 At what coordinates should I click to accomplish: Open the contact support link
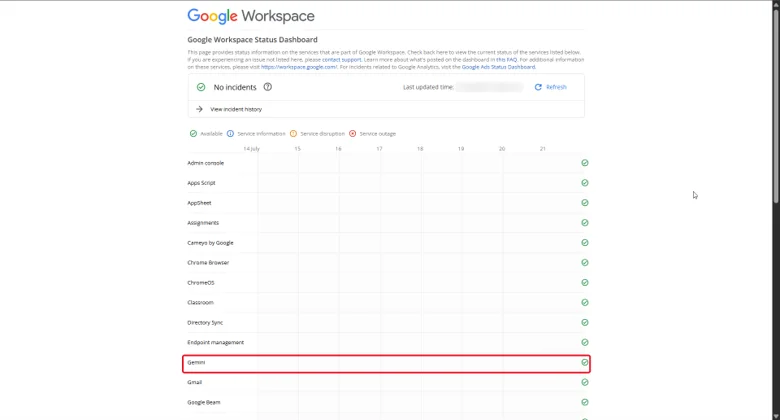point(341,60)
